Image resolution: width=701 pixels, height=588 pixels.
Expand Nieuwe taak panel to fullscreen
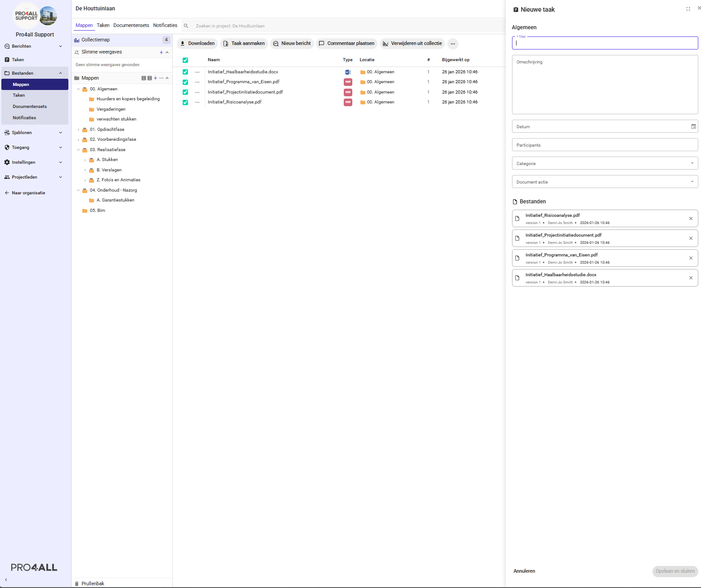(x=688, y=9)
